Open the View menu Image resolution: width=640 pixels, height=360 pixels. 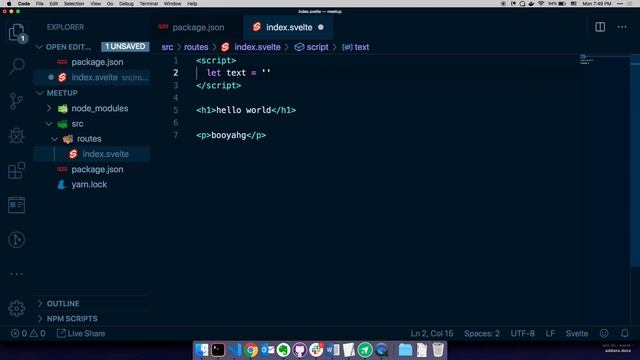pos(96,4)
